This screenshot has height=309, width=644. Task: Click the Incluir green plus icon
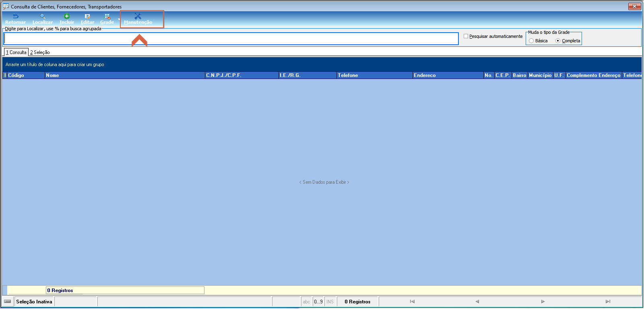point(67,17)
